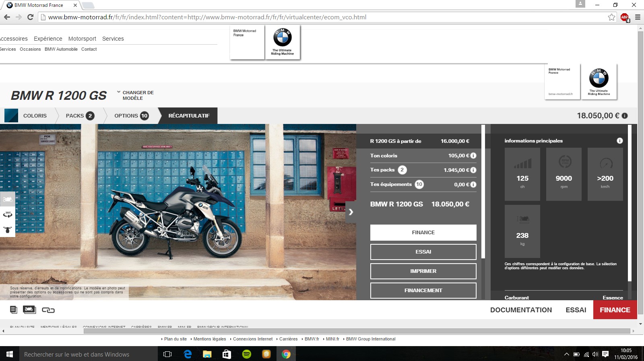Select the RÉCAPITULATIF tab
Viewport: 644px width, 361px height.
point(189,116)
